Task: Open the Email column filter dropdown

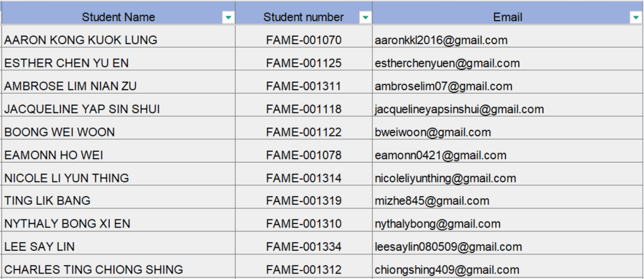Action: [x=635, y=17]
